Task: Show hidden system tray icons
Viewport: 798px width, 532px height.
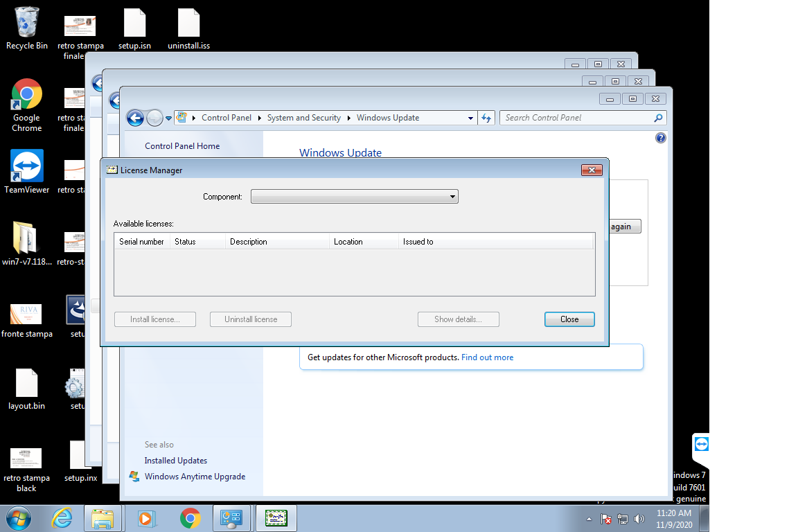Action: click(x=589, y=519)
